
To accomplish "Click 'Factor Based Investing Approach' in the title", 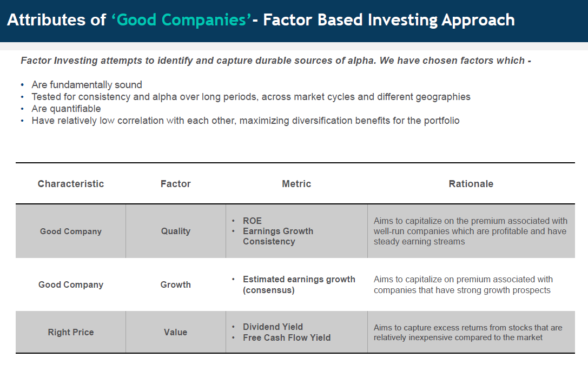I will (388, 20).
